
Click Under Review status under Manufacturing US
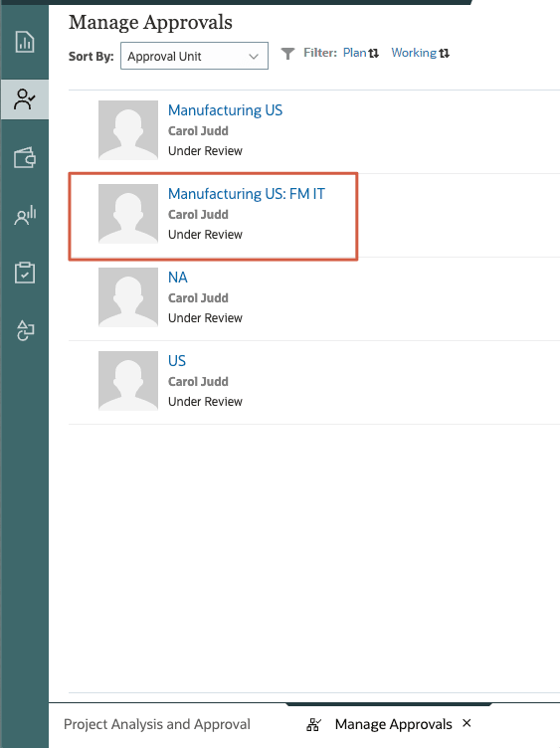pyautogui.click(x=205, y=151)
